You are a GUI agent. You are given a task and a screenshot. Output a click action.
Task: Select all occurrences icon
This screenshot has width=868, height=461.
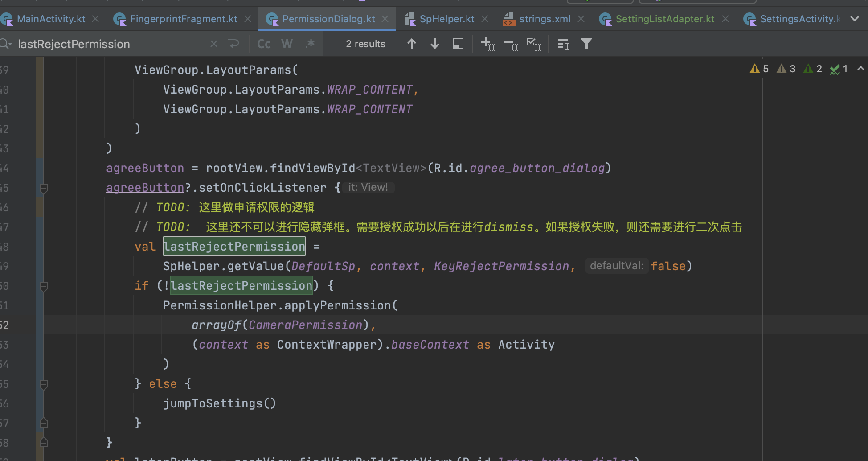coord(534,44)
